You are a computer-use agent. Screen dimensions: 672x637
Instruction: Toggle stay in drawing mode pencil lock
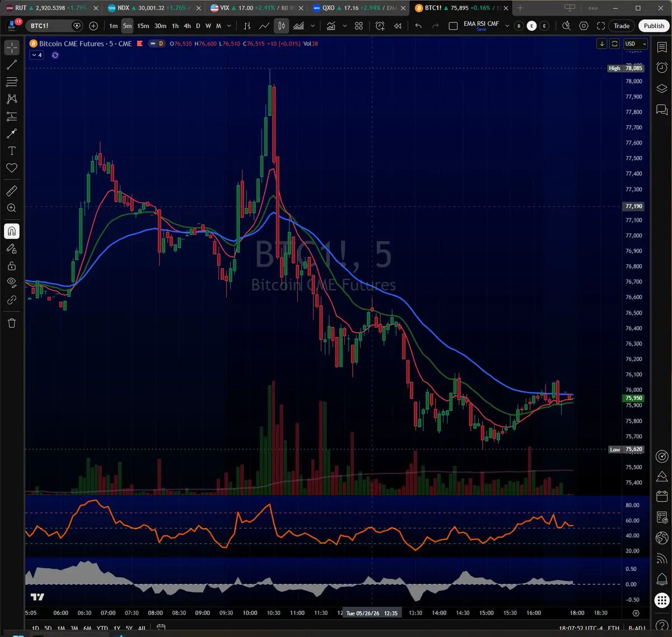pos(12,249)
